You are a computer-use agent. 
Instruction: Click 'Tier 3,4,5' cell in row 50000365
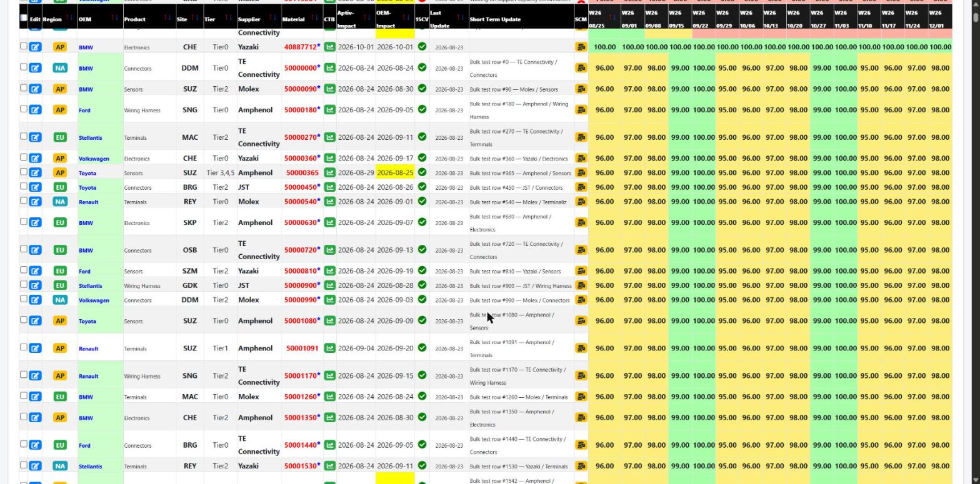click(220, 173)
